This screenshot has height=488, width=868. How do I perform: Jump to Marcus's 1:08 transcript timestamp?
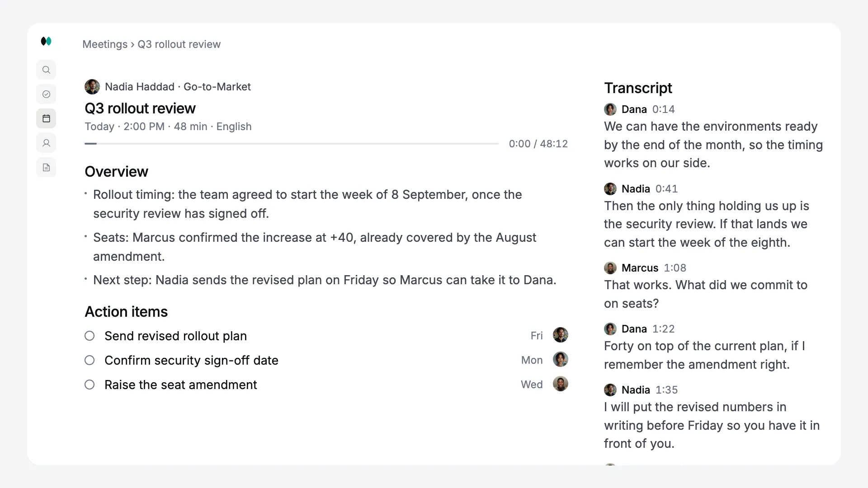point(675,268)
